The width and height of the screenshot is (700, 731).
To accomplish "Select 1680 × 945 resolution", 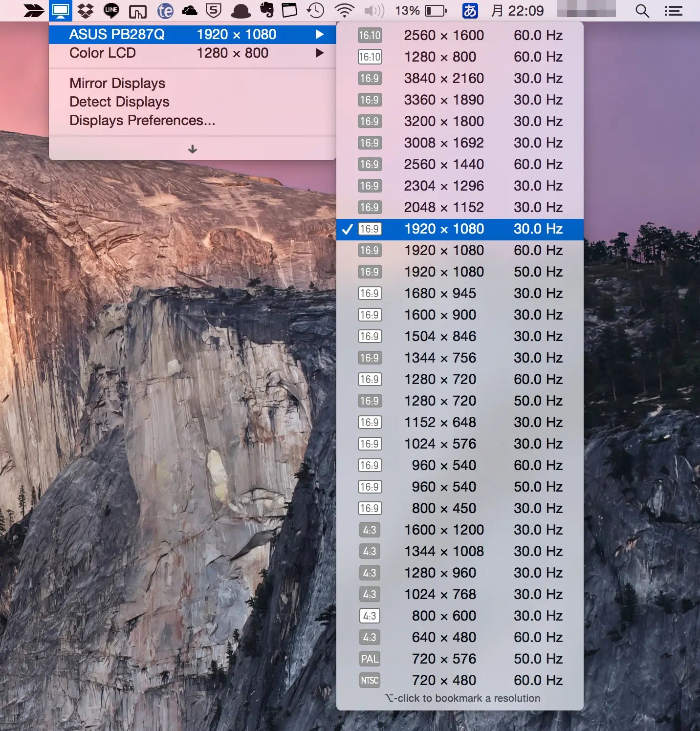I will 460,293.
